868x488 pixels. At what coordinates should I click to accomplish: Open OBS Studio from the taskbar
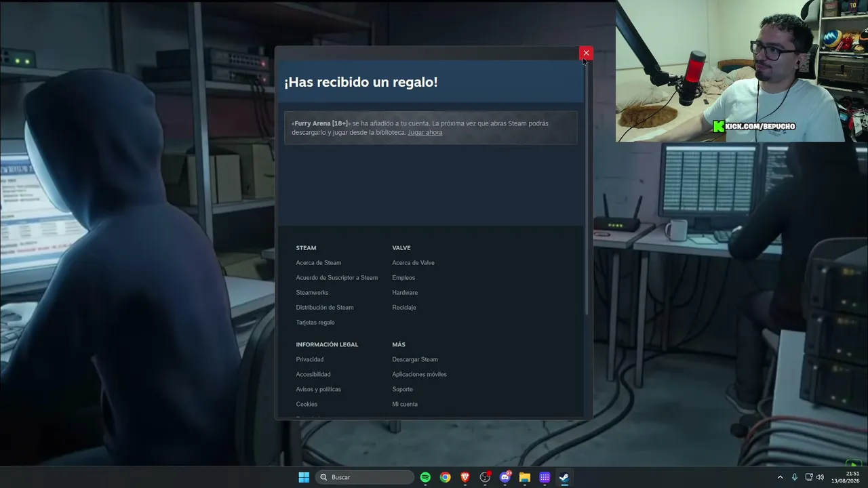click(x=485, y=477)
